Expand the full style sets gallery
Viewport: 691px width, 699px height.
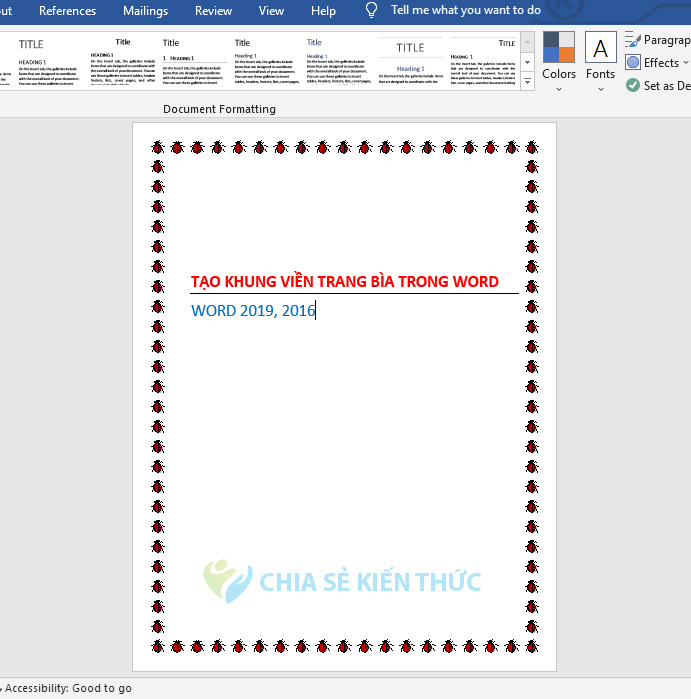[x=527, y=81]
